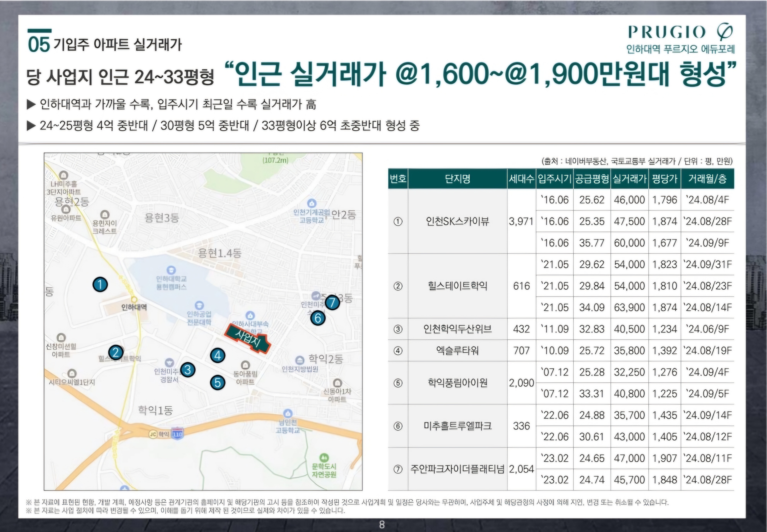Click the page number 8
This screenshot has height=532, width=767.
382,525
